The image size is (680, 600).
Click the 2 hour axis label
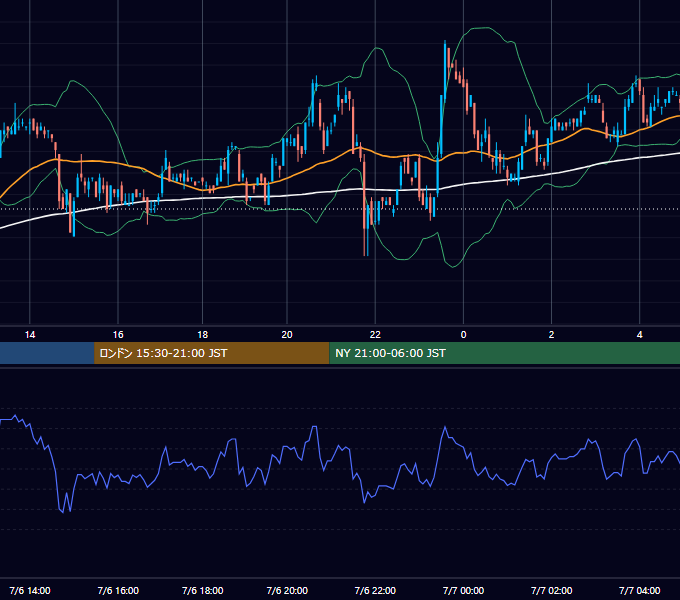(x=551, y=335)
